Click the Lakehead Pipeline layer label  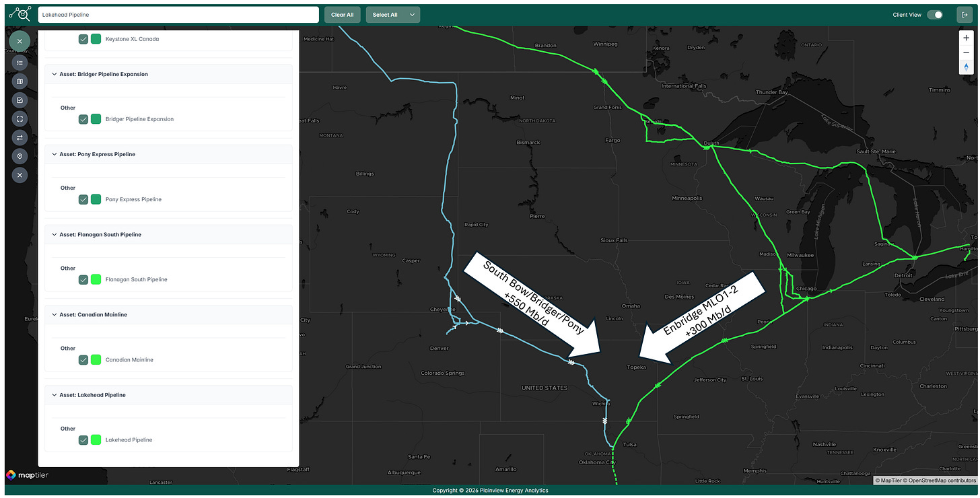(x=129, y=440)
